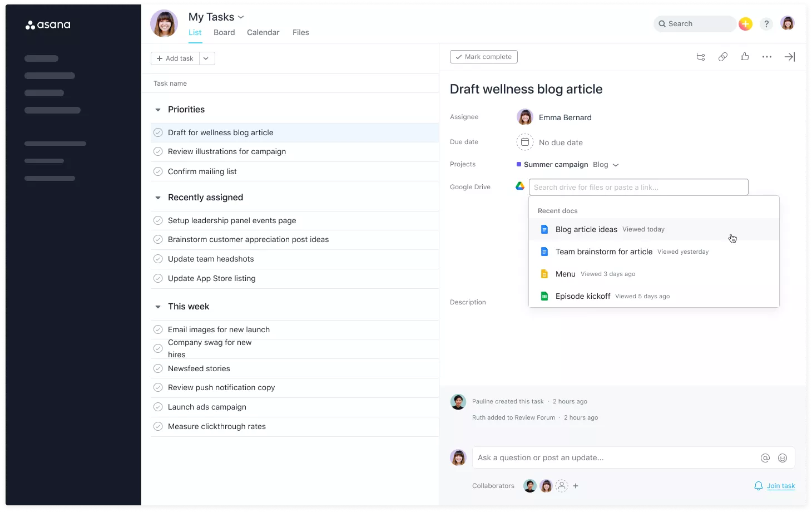The height and width of the screenshot is (512, 812).
Task: Click the Google Drive search field
Action: point(638,187)
